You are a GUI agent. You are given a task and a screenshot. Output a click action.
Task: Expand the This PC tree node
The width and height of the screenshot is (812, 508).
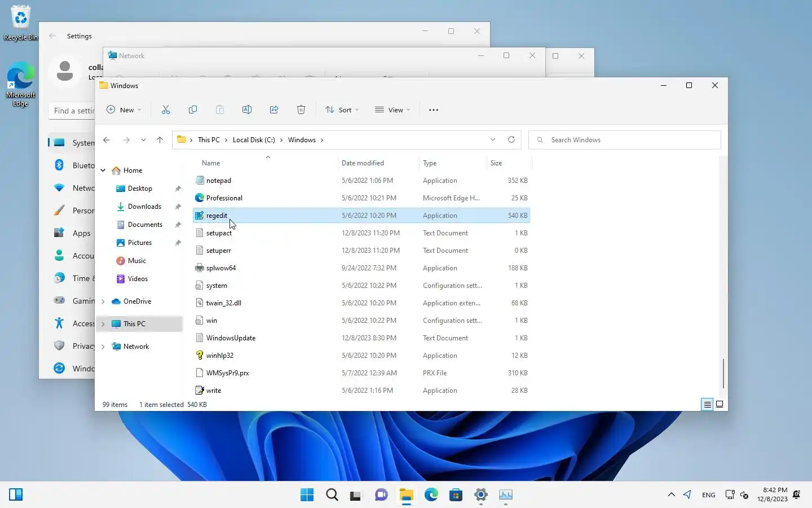tap(103, 324)
